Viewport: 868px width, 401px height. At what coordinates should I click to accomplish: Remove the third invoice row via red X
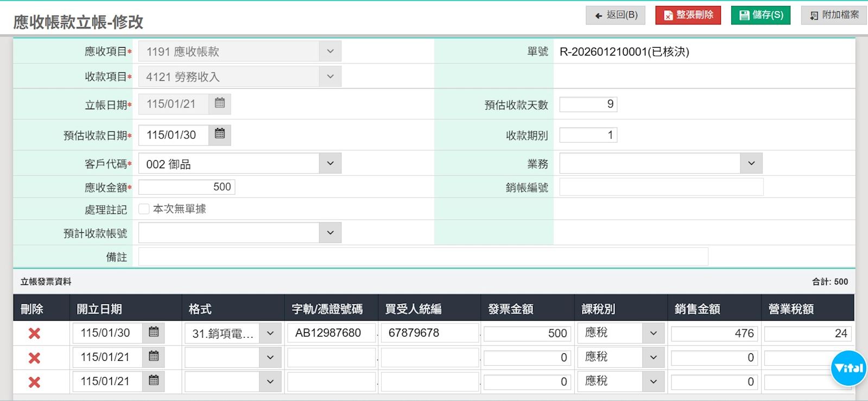coord(34,383)
